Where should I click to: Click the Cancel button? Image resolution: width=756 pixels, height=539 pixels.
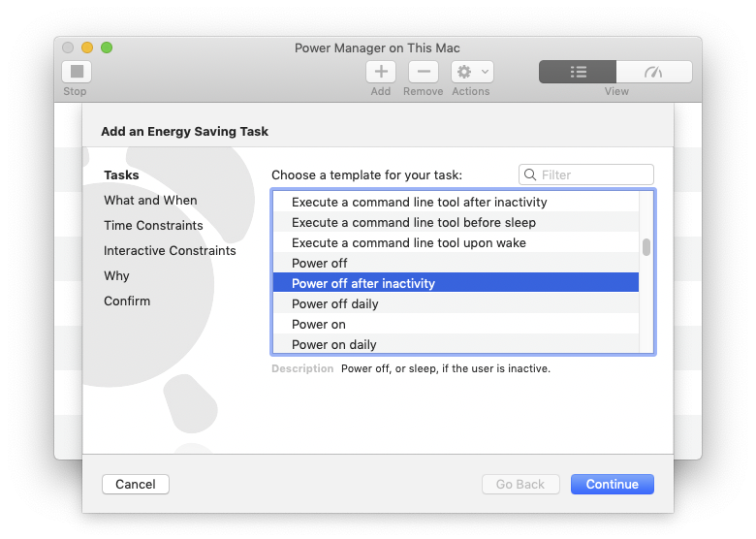tap(136, 484)
